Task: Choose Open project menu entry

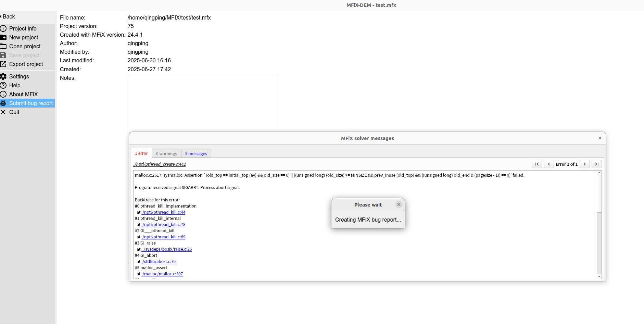Action: tap(27, 46)
